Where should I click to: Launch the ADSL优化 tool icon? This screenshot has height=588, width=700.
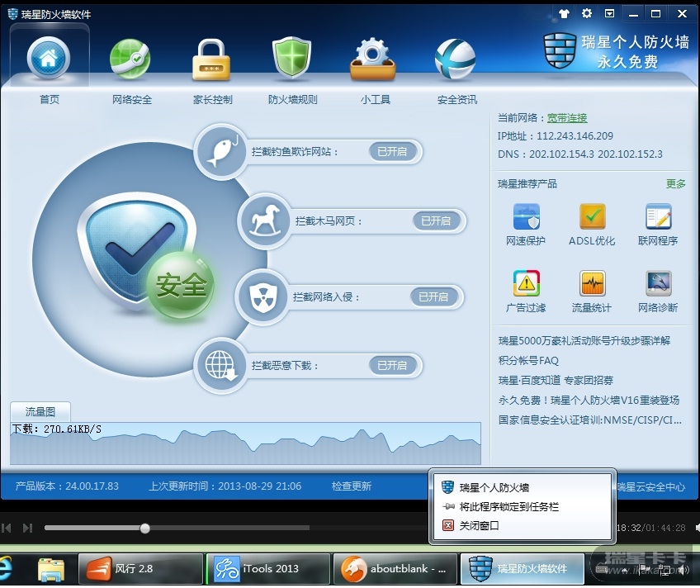[592, 216]
